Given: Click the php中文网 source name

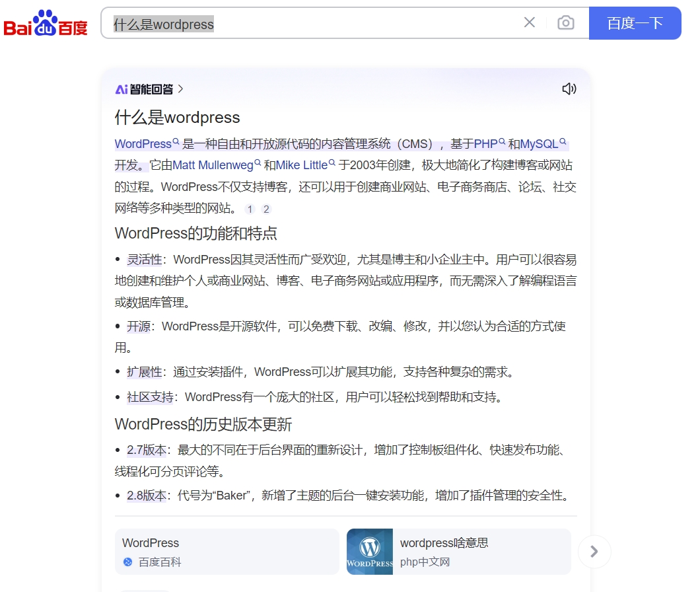Looking at the screenshot, I should (x=425, y=562).
